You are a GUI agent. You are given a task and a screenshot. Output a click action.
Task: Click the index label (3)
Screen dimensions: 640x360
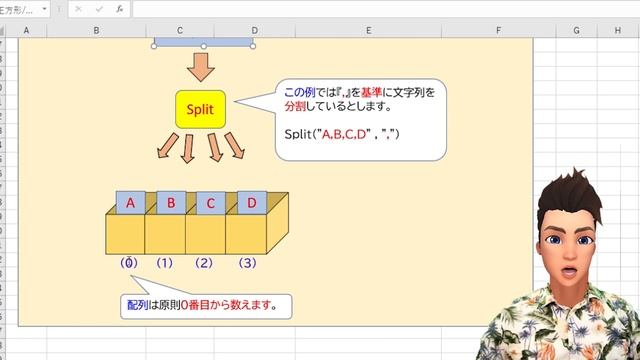[247, 263]
